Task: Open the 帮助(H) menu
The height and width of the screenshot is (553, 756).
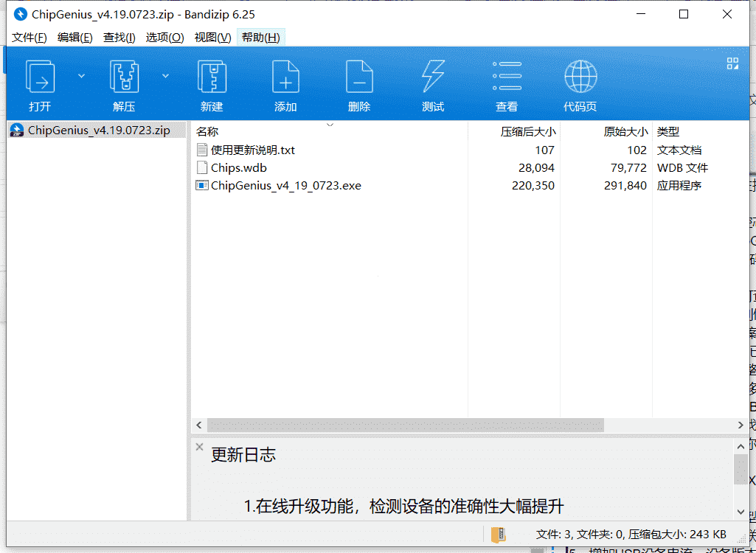Action: tap(261, 38)
